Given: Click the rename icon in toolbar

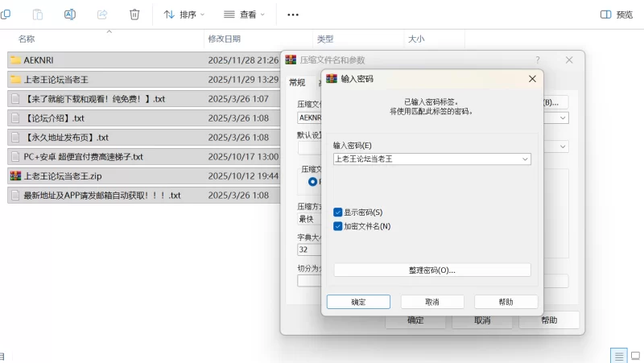Looking at the screenshot, I should point(70,14).
